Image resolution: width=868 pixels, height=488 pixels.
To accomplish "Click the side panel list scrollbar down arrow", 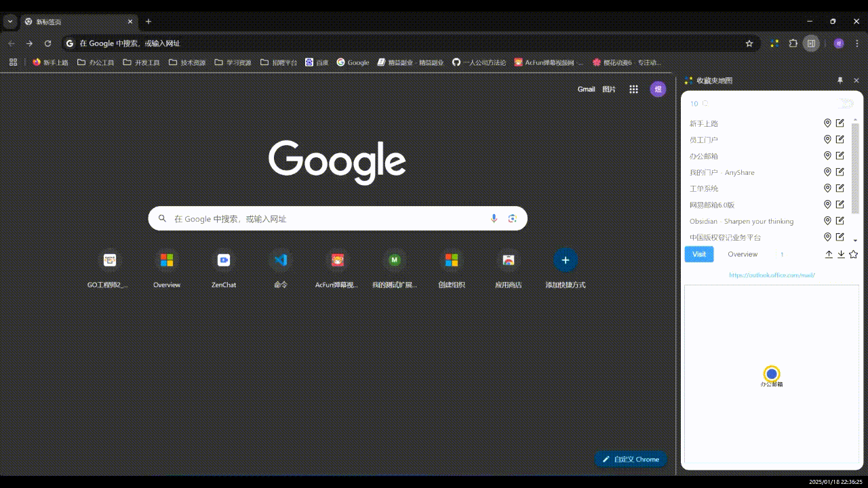I will pyautogui.click(x=855, y=241).
